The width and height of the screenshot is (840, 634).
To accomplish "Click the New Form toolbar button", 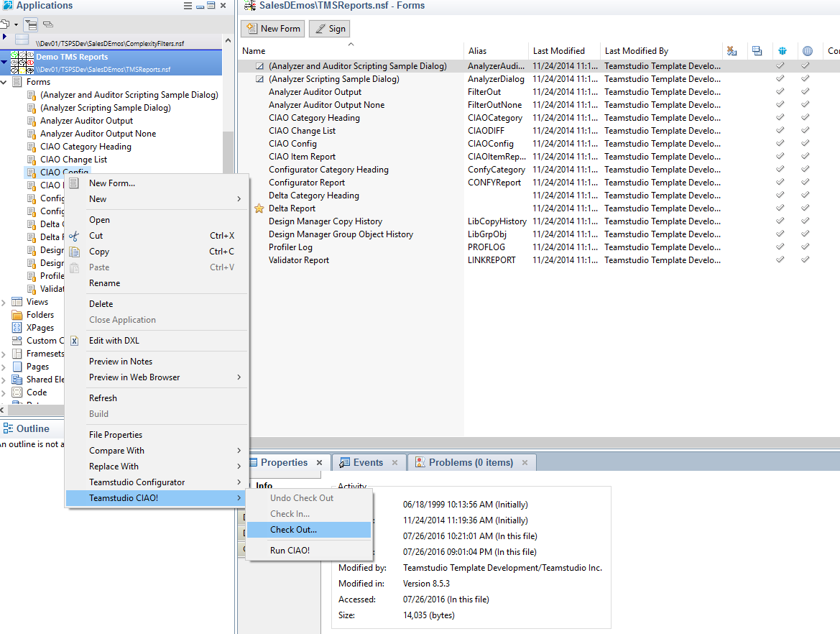I will [x=273, y=29].
